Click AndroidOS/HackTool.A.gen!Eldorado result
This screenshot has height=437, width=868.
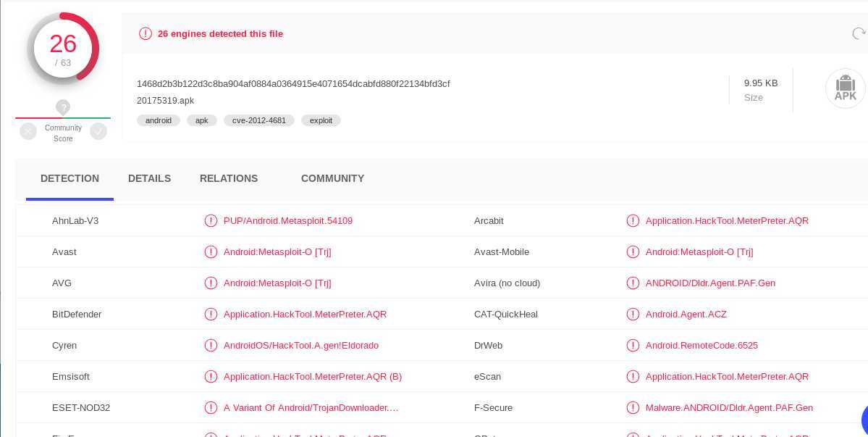301,345
